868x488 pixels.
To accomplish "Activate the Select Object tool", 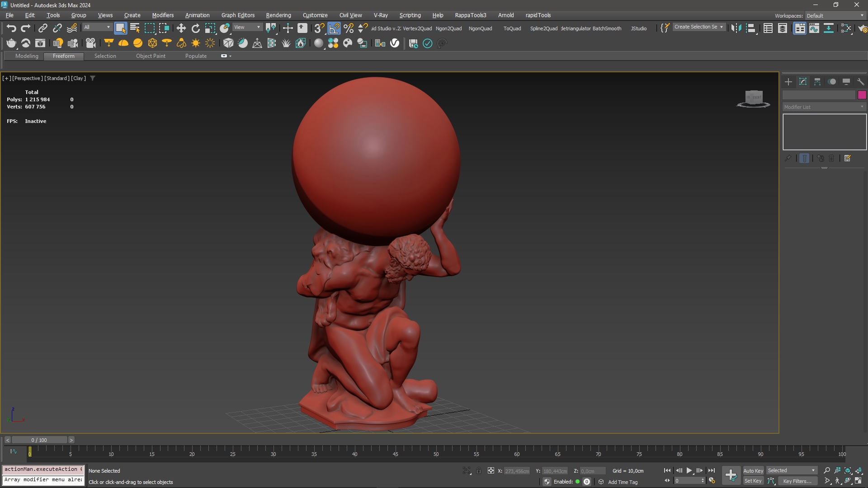I will click(120, 28).
